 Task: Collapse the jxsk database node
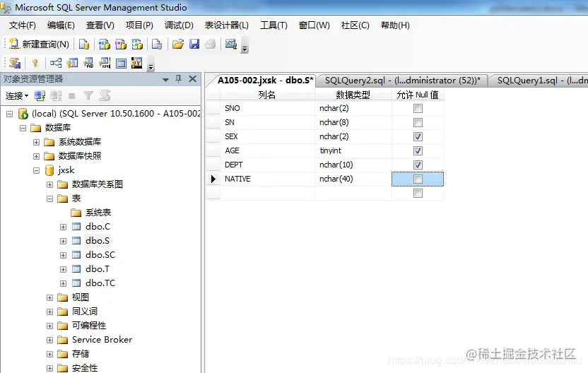(x=36, y=170)
